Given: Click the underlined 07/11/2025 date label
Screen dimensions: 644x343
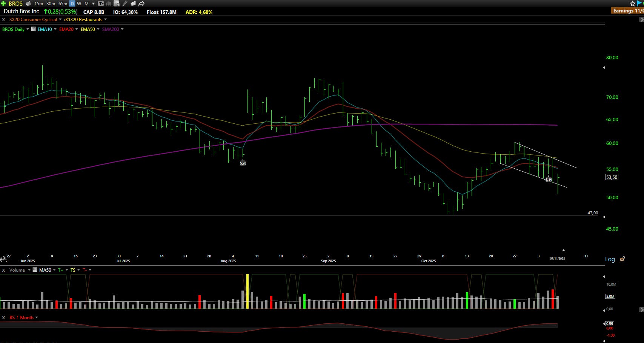Looking at the screenshot, I should 557,258.
